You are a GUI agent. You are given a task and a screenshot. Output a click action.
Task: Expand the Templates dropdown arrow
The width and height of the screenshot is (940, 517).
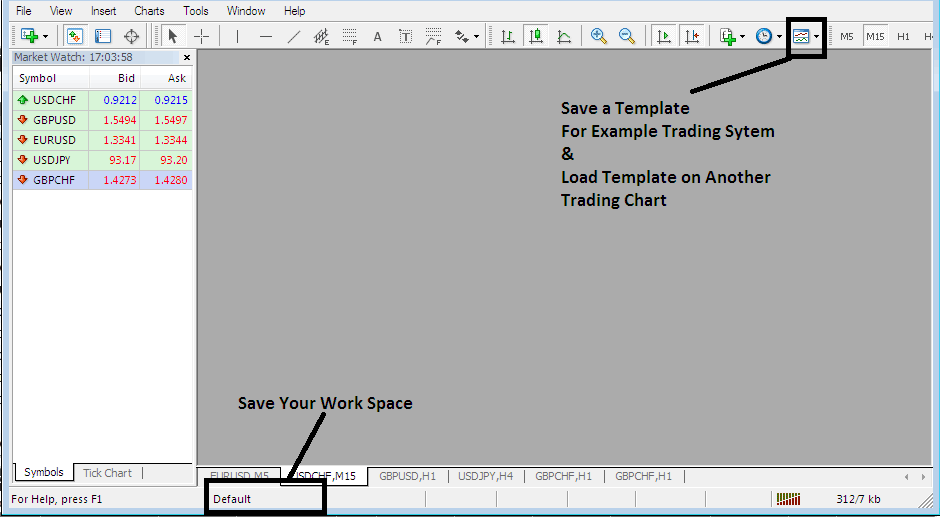[817, 36]
